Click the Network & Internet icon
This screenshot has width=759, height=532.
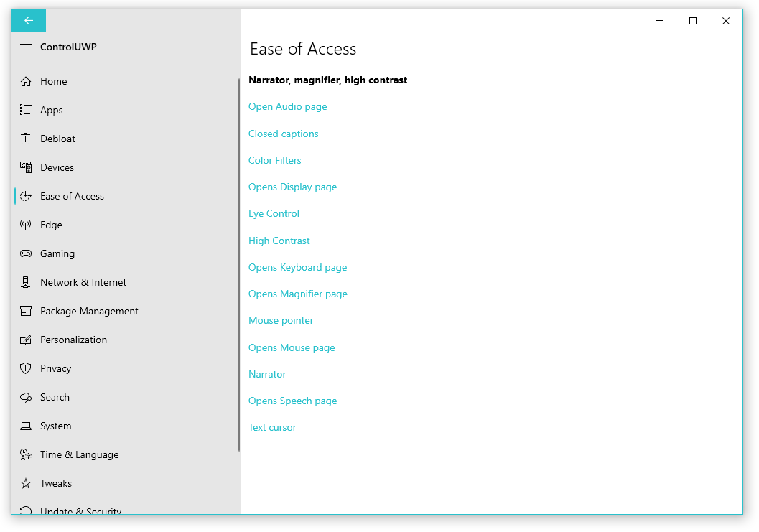pyautogui.click(x=26, y=282)
